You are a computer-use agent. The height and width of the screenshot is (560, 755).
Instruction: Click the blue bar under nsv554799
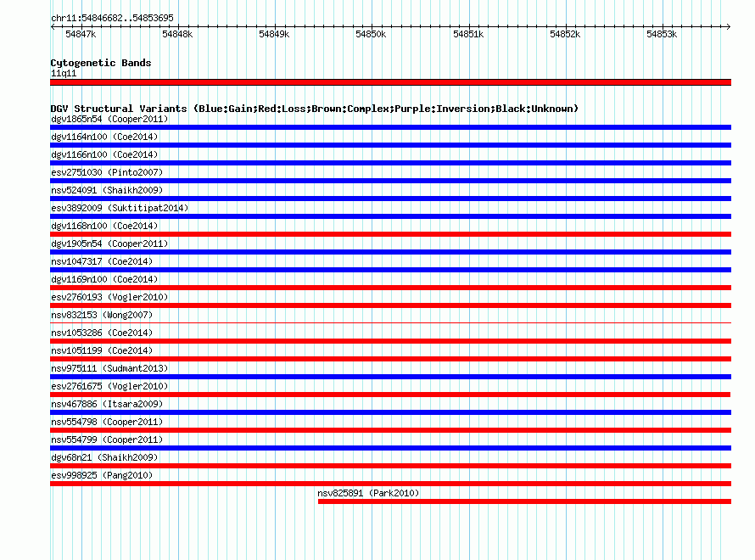tap(390, 448)
